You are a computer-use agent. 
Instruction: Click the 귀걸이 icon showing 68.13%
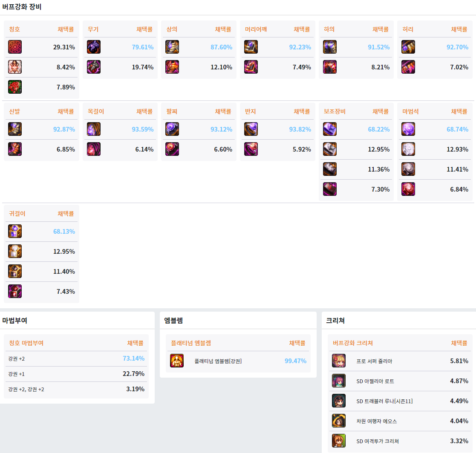[x=15, y=231]
